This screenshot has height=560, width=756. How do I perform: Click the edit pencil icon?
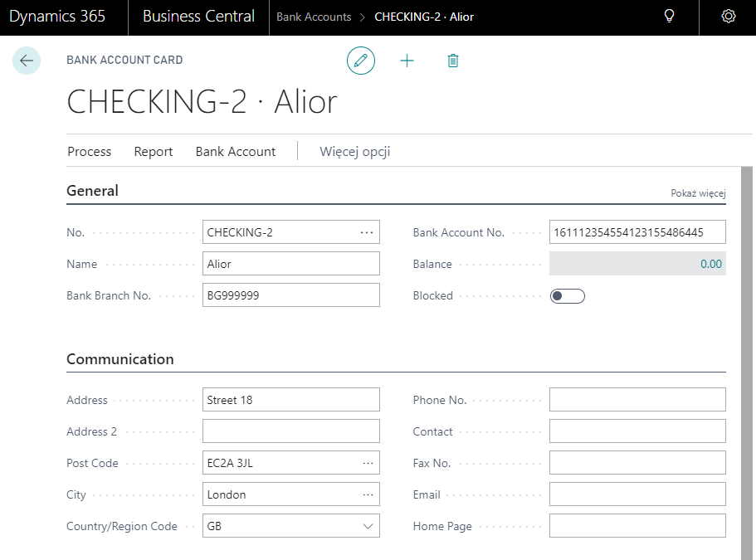pyautogui.click(x=361, y=61)
